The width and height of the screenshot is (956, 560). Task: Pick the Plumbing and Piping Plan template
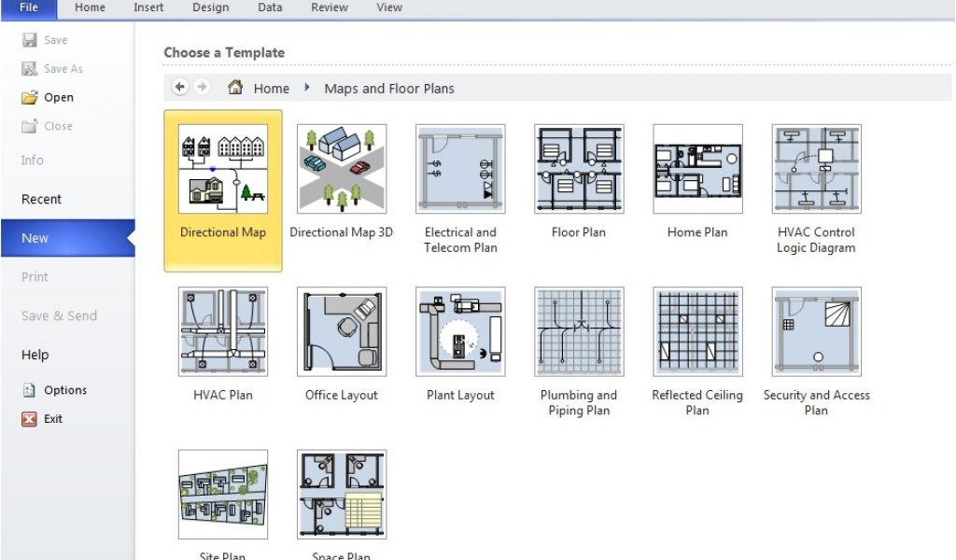pos(579,331)
